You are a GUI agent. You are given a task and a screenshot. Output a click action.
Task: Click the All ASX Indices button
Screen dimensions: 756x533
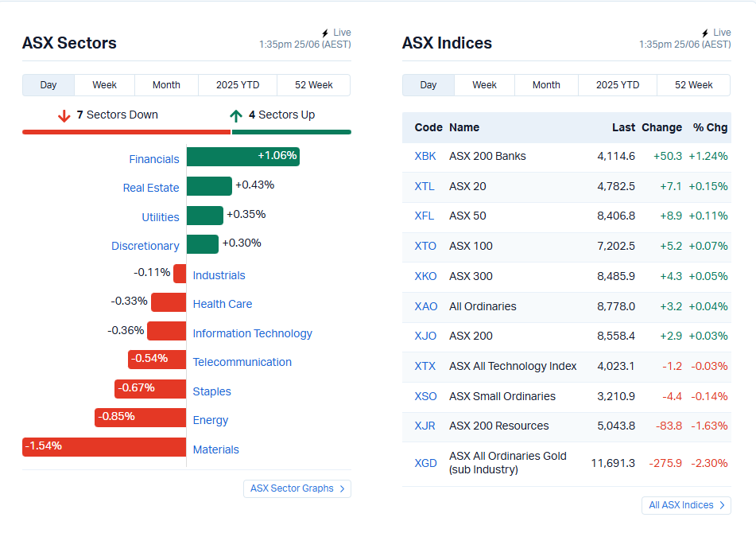(686, 505)
